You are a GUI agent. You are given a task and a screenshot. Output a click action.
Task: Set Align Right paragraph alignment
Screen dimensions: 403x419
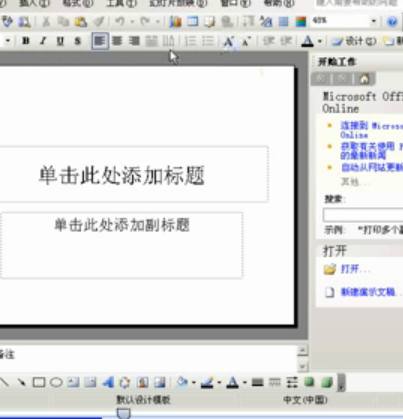click(134, 41)
